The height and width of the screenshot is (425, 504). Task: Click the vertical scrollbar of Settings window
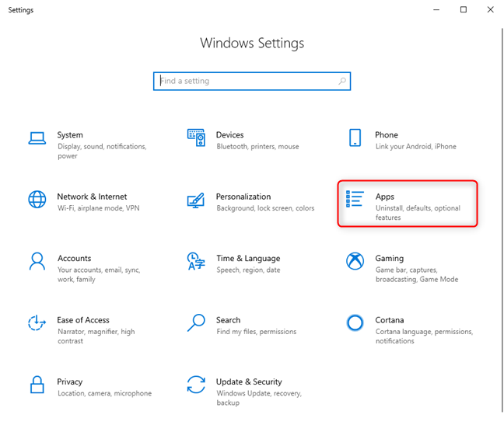pyautogui.click(x=502, y=220)
